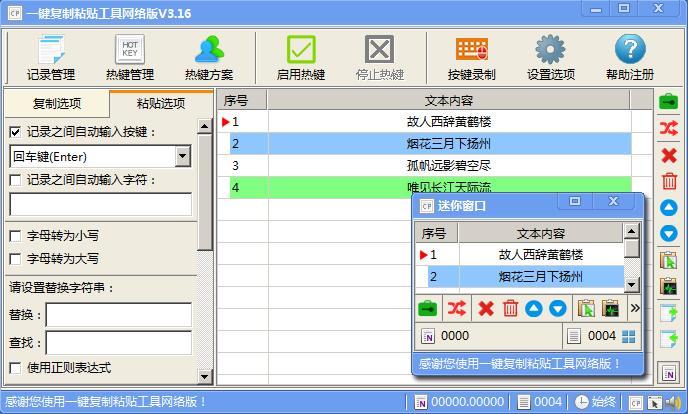The image size is (688, 414).
Task: Open 按键录制 key recording
Action: [x=471, y=57]
